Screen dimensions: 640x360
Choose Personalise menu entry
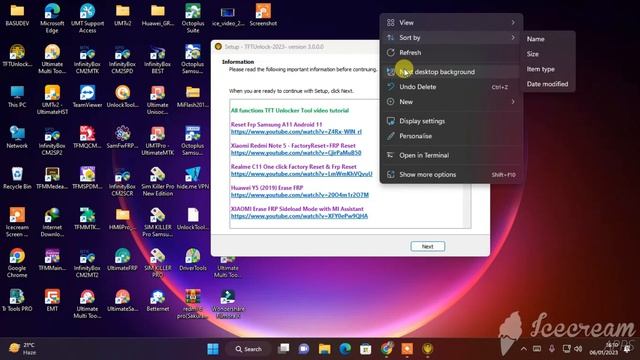click(x=451, y=136)
